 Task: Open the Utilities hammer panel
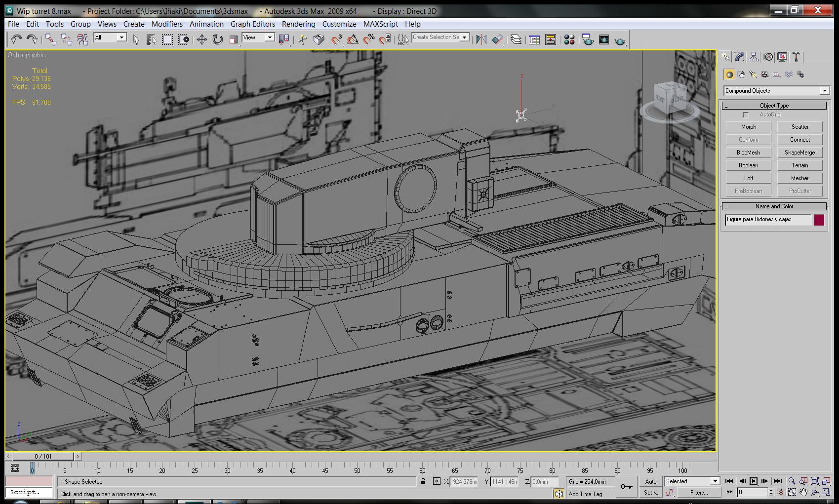796,57
